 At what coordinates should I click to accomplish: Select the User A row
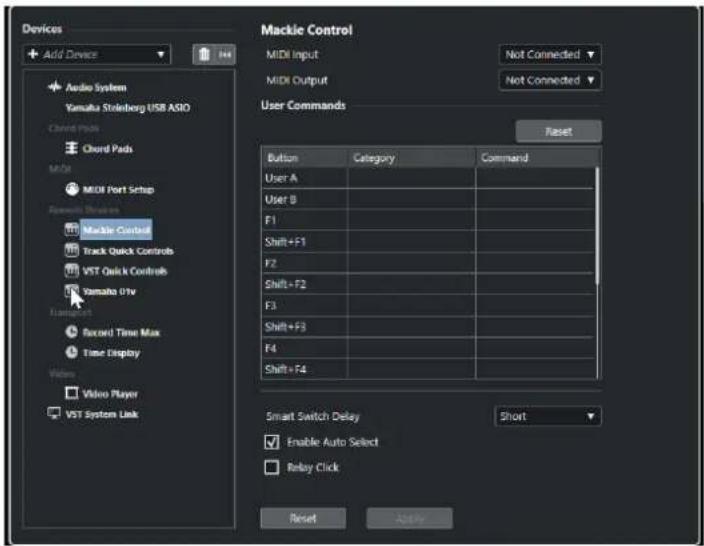[429, 178]
